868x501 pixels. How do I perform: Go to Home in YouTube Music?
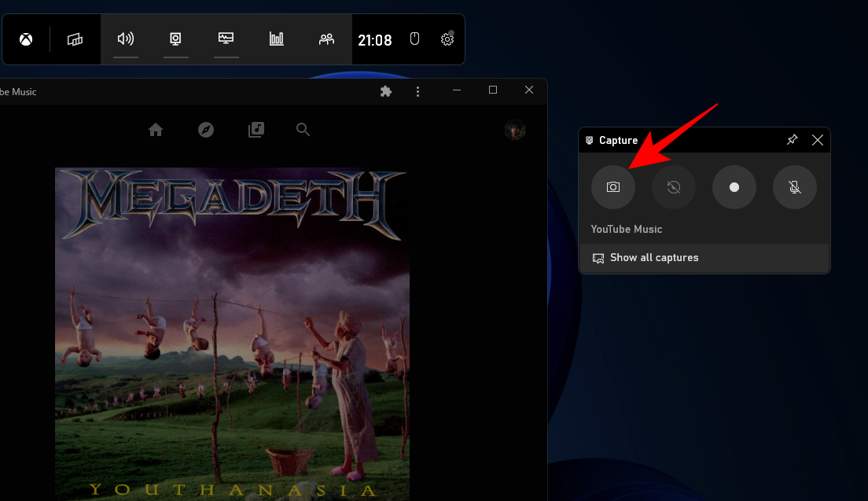[156, 130]
